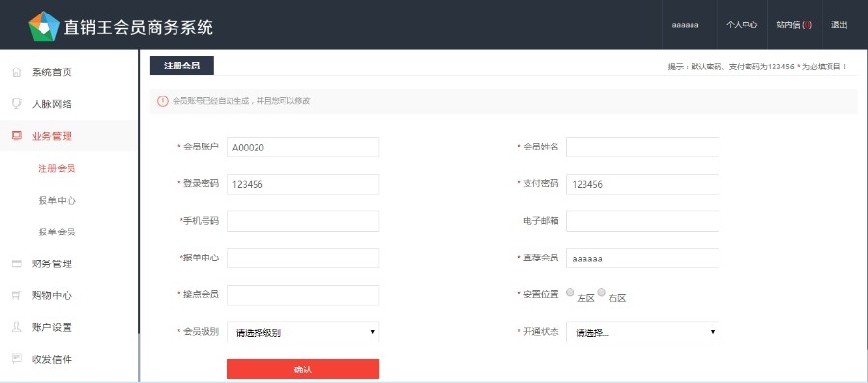This screenshot has width=868, height=383.
Task: Open 个人中心 in the top bar
Action: point(742,25)
